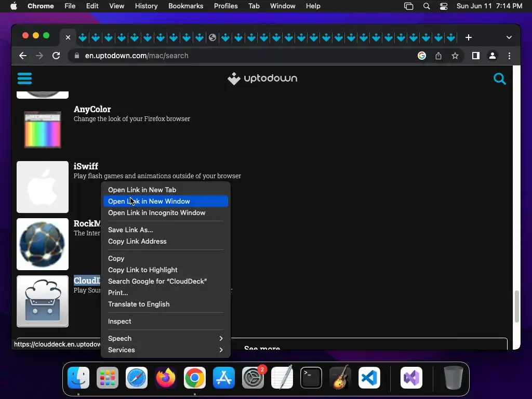532x399 pixels.
Task: Reload the page with refresh icon
Action: [56, 56]
